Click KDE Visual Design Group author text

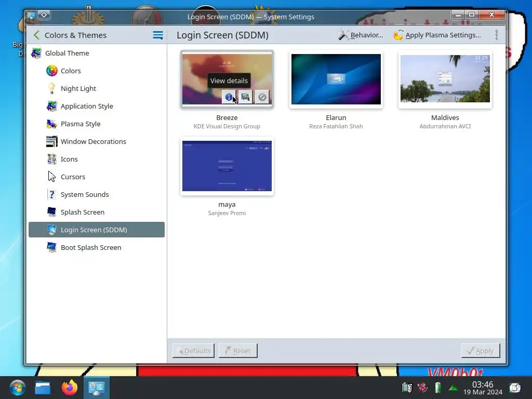pos(227,126)
